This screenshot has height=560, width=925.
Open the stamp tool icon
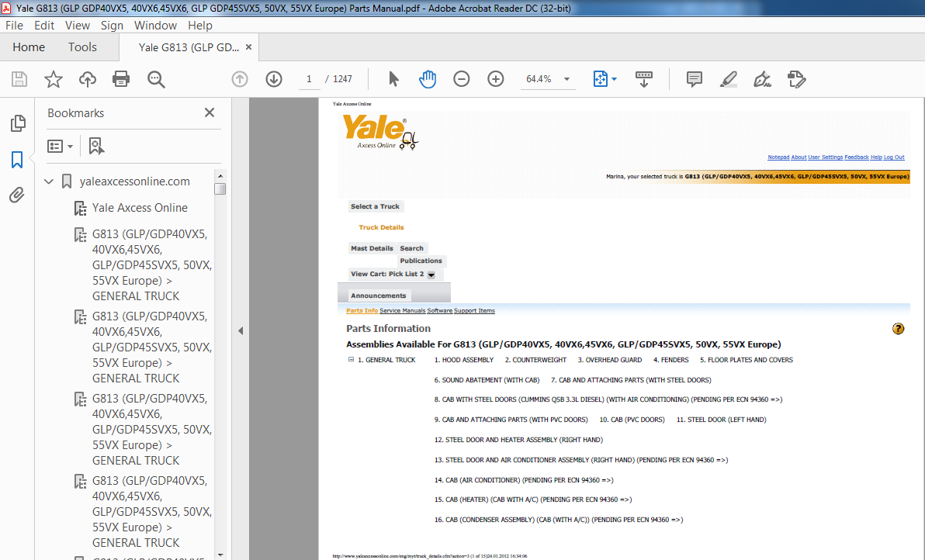tap(796, 79)
